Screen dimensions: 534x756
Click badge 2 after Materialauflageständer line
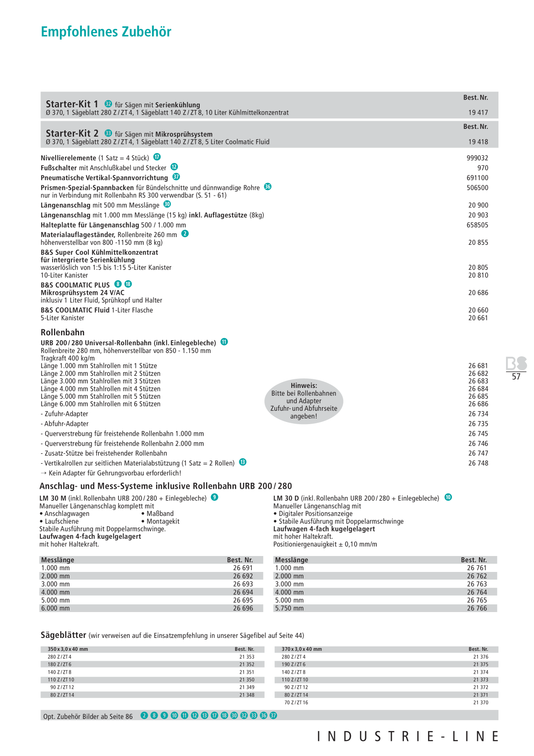[x=185, y=234]
